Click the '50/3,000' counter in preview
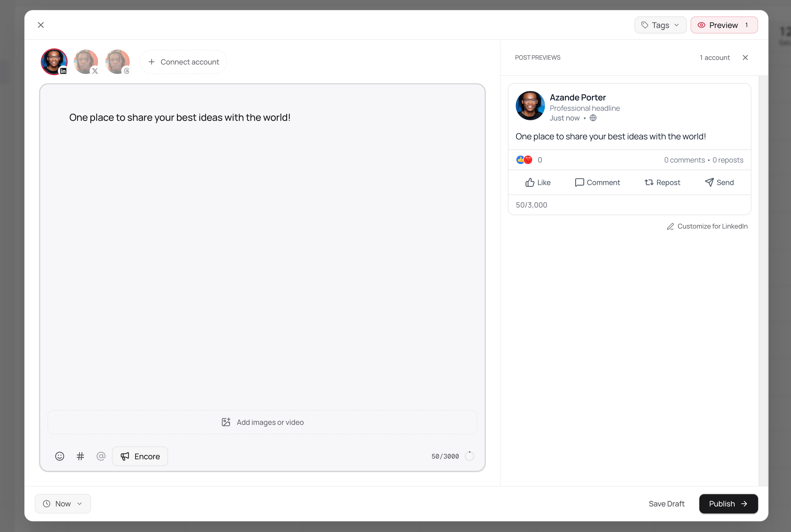Viewport: 791px width, 532px height. pos(531,205)
